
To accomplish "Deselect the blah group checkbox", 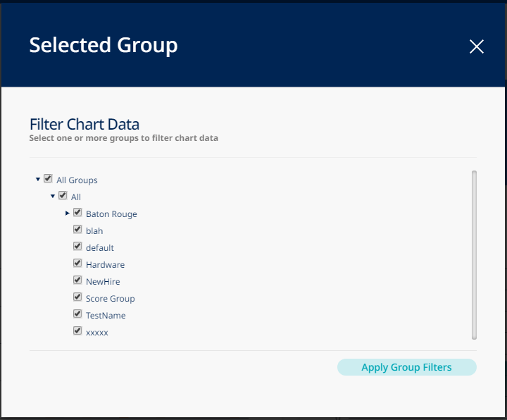I will point(78,230).
